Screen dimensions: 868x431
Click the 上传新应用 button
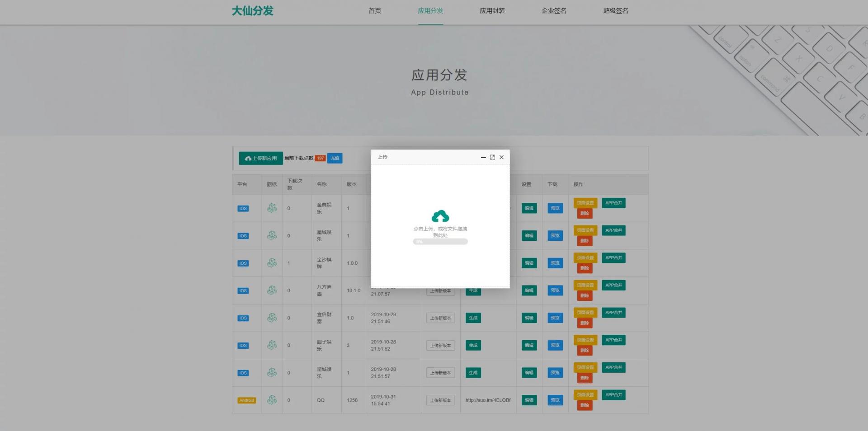point(261,158)
